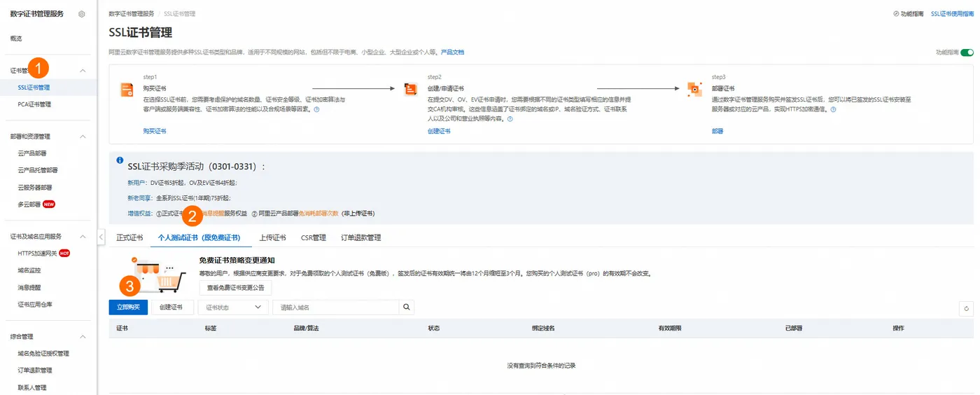Open the 创建证书 link under step2

tap(439, 131)
